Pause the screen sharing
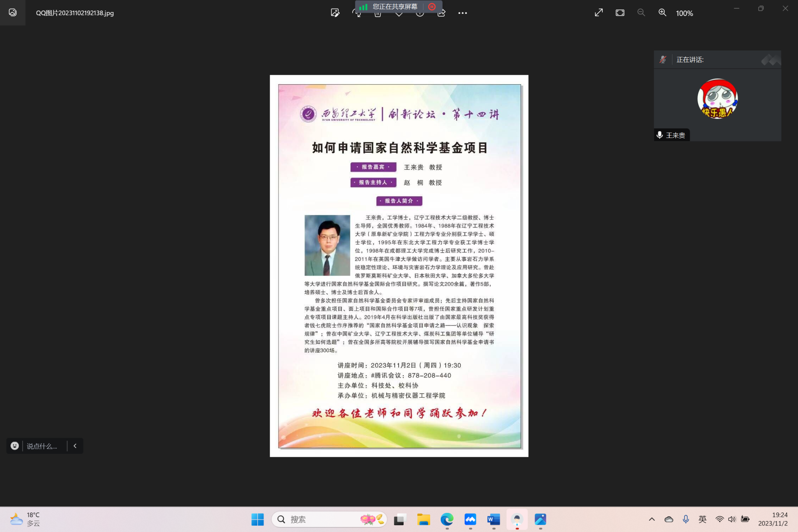Viewport: 798px width, 532px height. click(x=432, y=7)
